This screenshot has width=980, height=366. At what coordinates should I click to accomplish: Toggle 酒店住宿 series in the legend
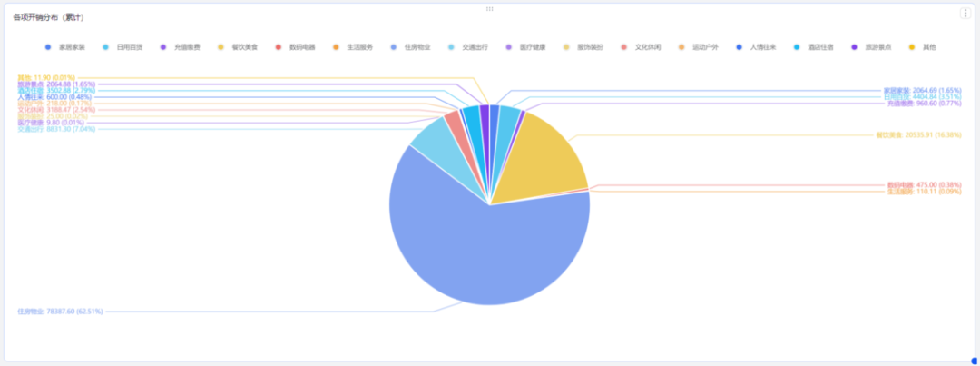point(813,47)
